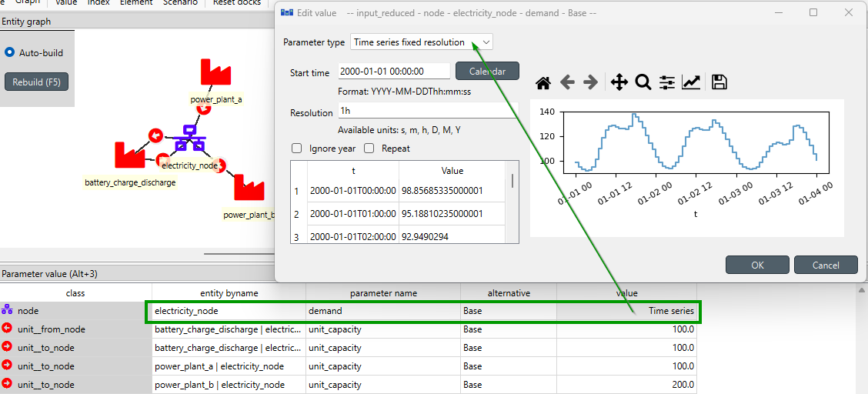Open the Parameter type dropdown
Screen dimensions: 868x394
coord(421,42)
